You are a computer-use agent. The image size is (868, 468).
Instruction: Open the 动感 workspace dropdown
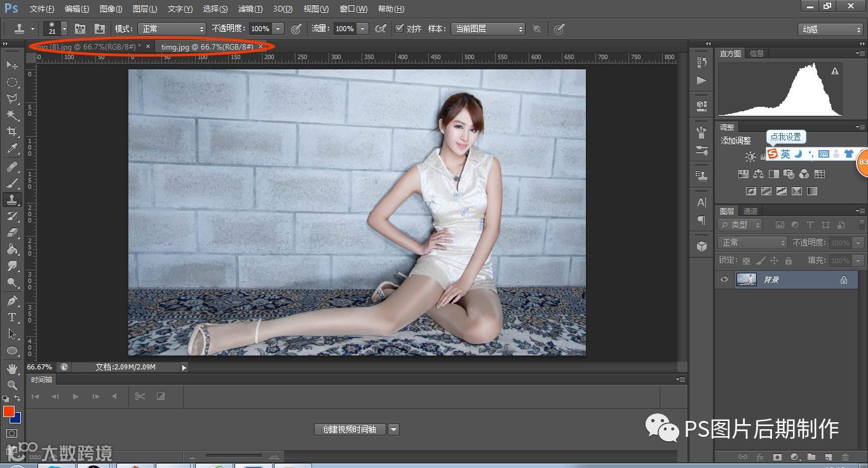[x=830, y=29]
